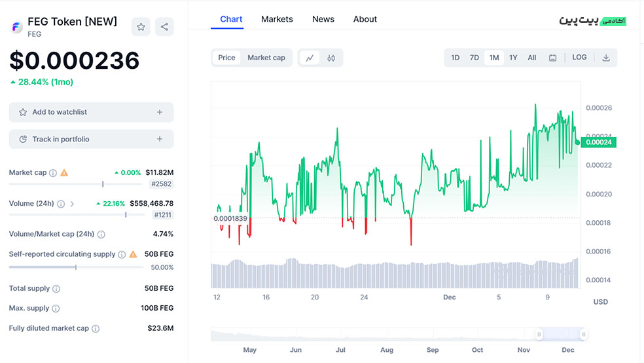644x363 pixels.
Task: Set chart range to 1Y
Action: (x=513, y=58)
